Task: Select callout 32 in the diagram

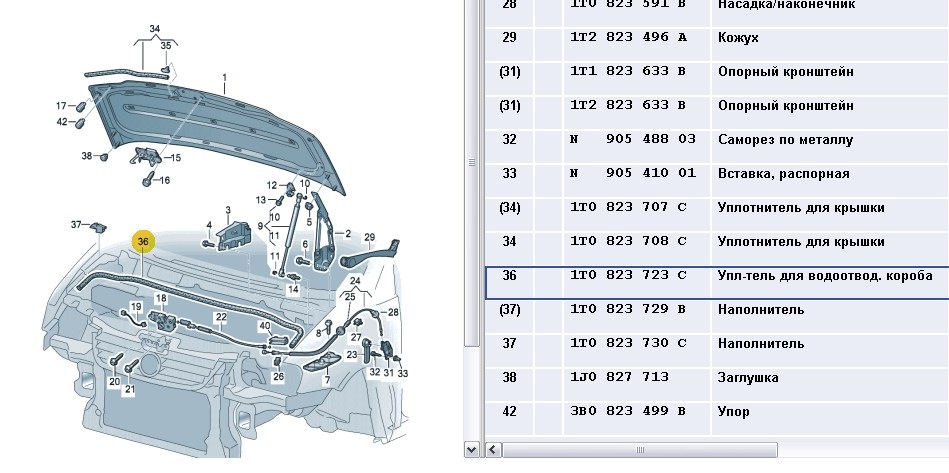Action: 375,373
